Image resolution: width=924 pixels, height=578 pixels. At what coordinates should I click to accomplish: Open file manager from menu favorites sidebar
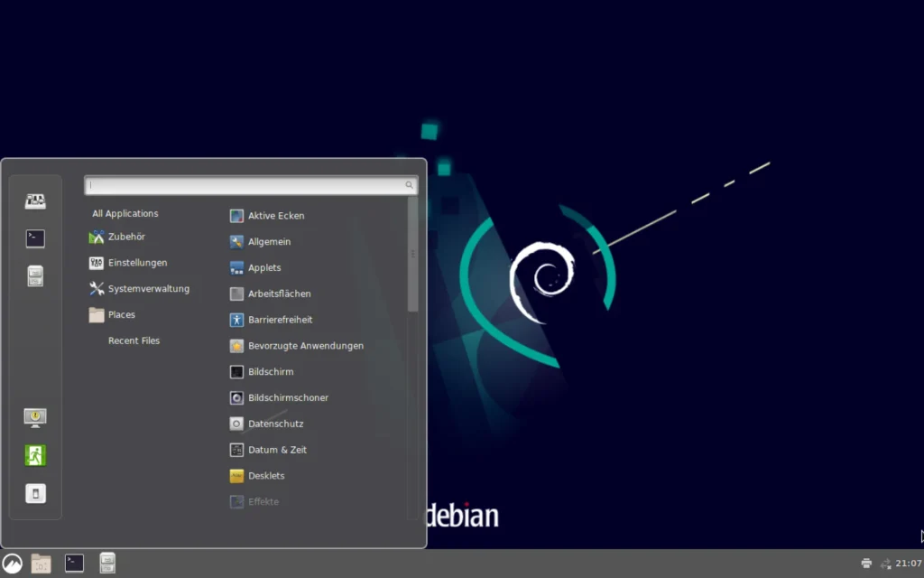click(x=35, y=276)
